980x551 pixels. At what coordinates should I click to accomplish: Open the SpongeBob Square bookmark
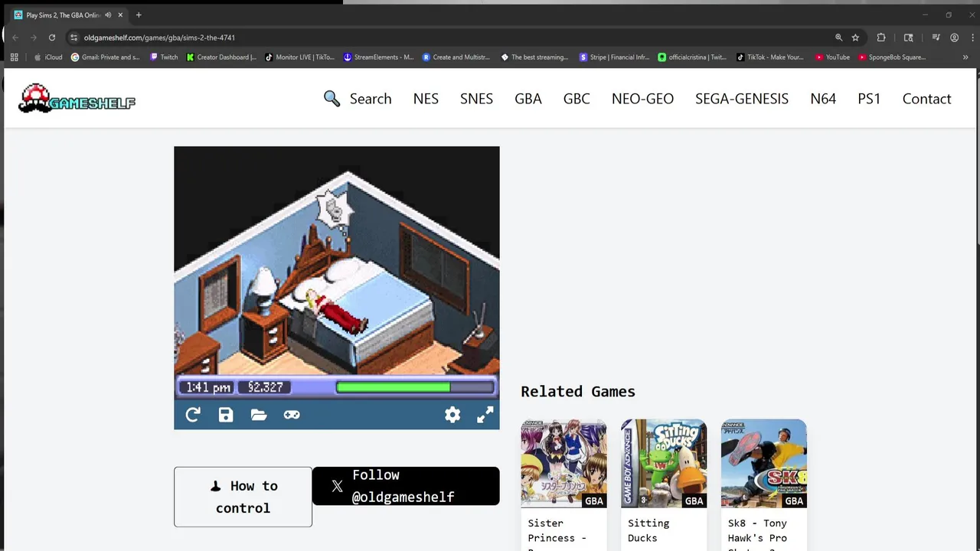pyautogui.click(x=892, y=57)
